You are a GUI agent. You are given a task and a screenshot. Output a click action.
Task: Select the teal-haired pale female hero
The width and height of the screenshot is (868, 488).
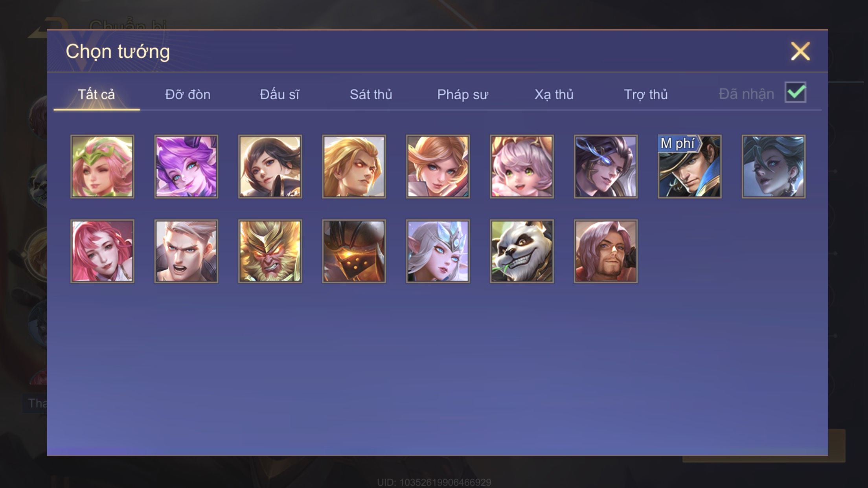pos(774,167)
